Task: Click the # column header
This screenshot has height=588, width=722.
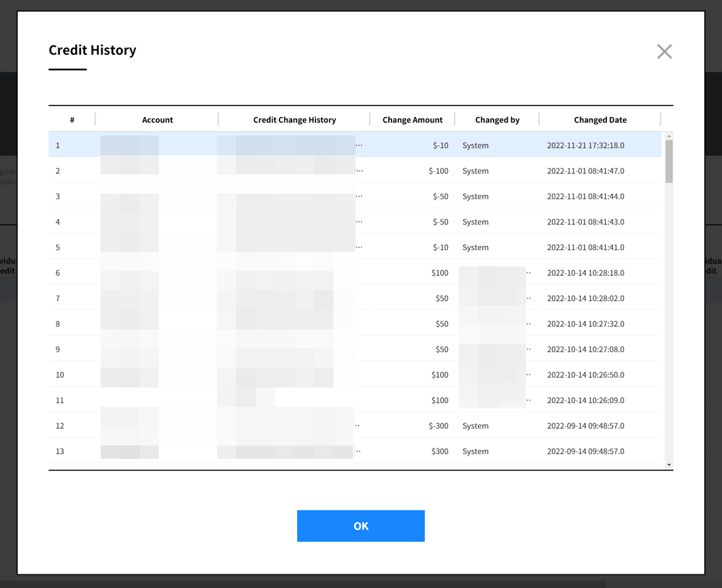Action: pyautogui.click(x=72, y=120)
